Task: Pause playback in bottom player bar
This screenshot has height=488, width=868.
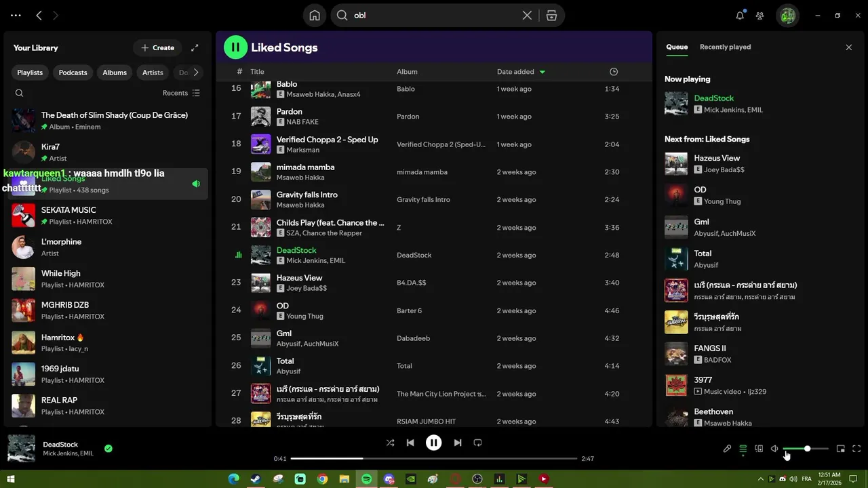Action: 433,443
